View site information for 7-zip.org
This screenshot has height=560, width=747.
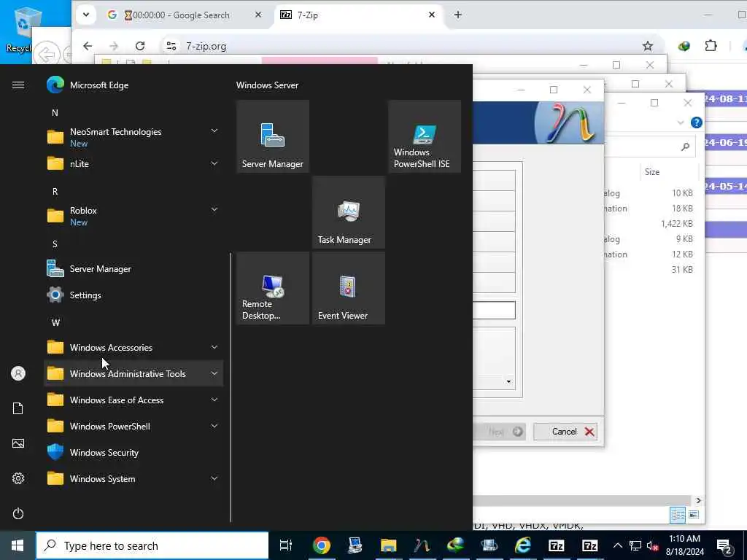tap(171, 46)
